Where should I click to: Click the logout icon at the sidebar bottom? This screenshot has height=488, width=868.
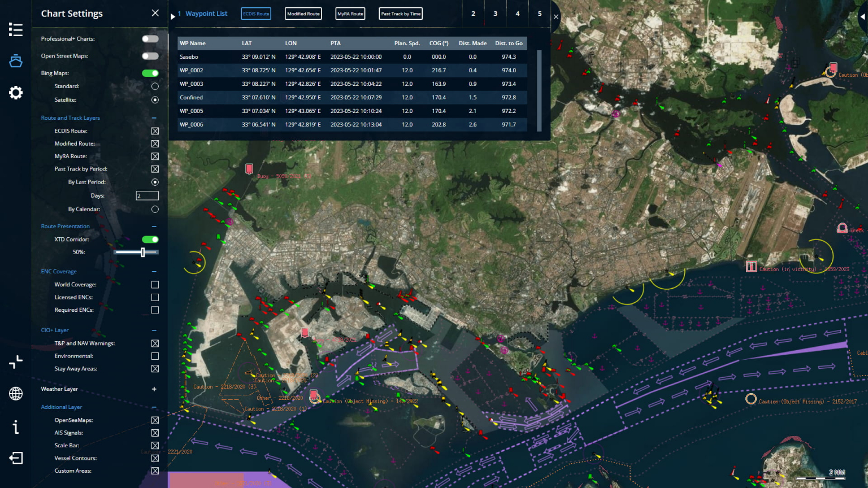[x=15, y=459]
